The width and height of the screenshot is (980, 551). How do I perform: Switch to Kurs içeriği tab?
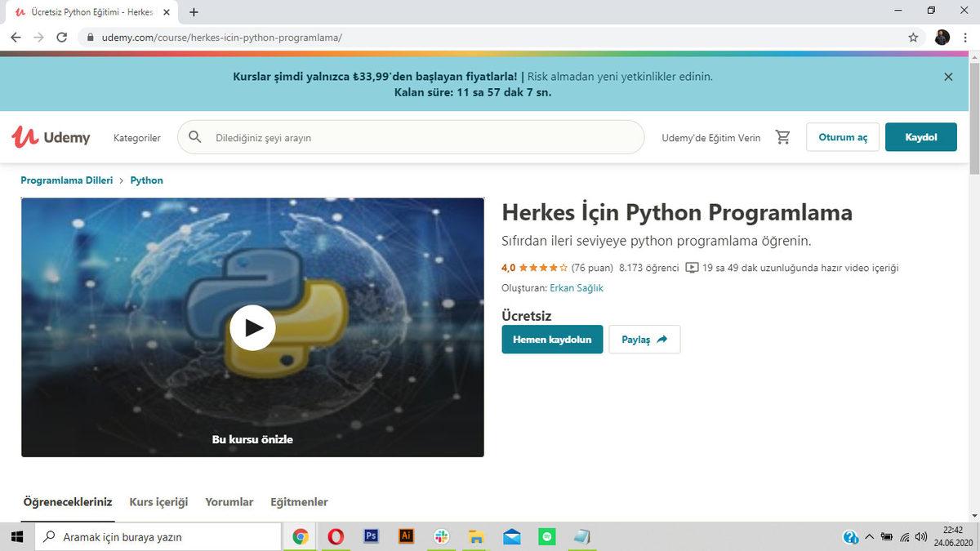tap(158, 502)
